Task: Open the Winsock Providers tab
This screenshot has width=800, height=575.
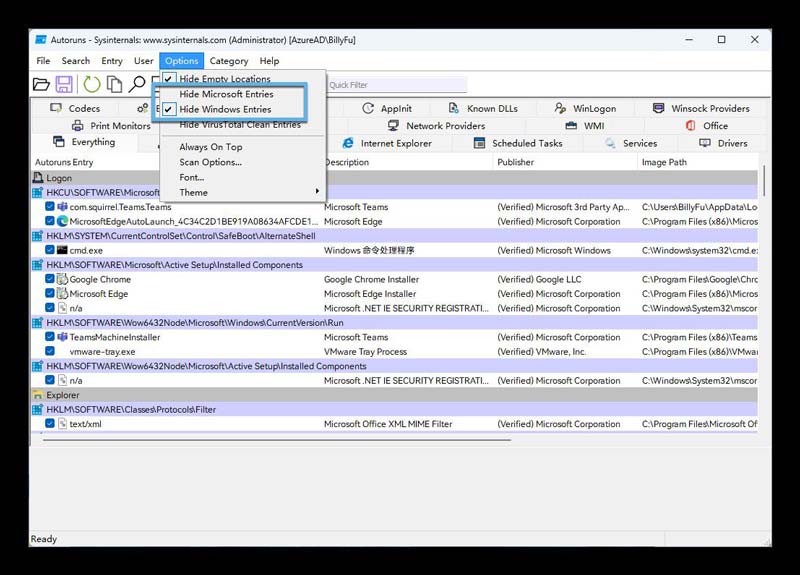Action: [x=701, y=108]
